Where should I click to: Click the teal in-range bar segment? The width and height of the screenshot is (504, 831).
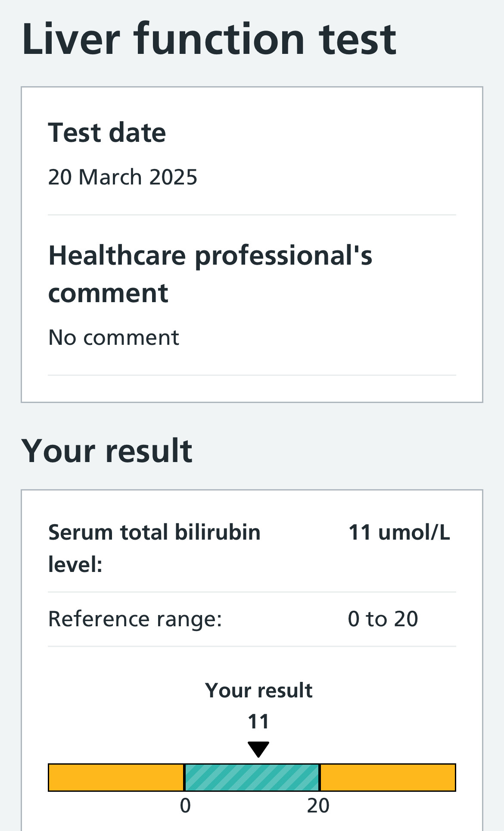point(252,778)
